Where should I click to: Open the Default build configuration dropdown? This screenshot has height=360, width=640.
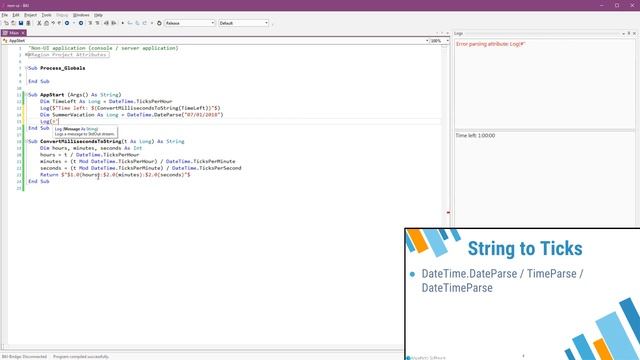click(244, 23)
